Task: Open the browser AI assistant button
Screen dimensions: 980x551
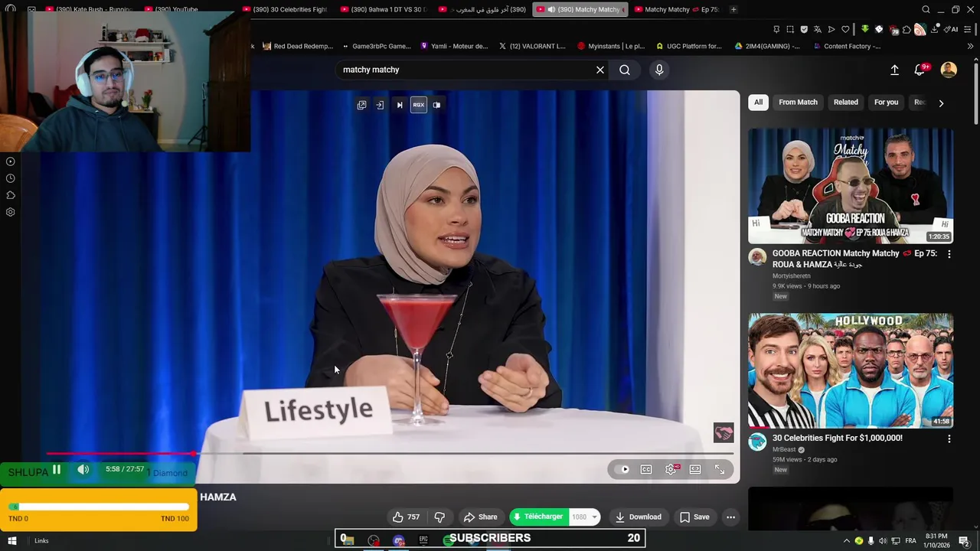Action: (952, 29)
